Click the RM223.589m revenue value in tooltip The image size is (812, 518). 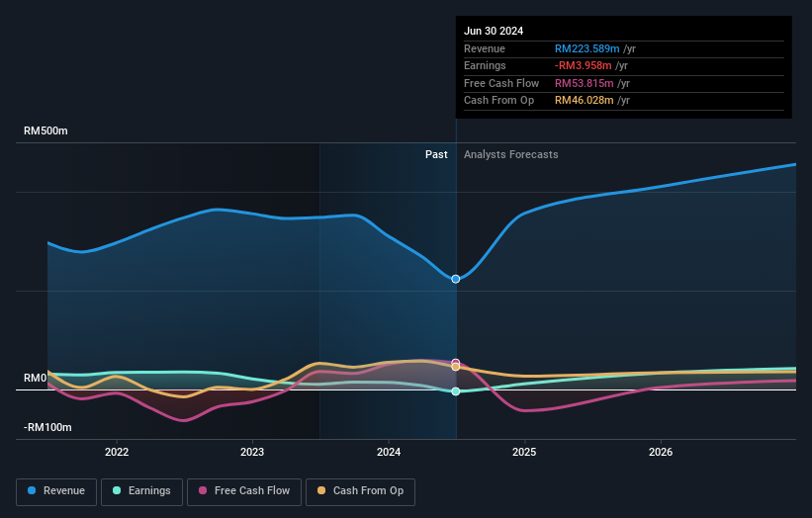coord(587,48)
